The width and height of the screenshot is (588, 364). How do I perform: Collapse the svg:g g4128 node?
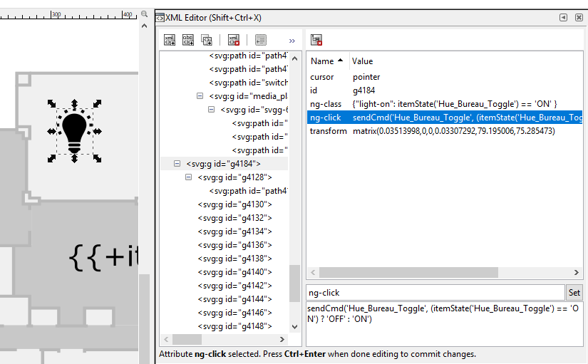[x=189, y=177]
